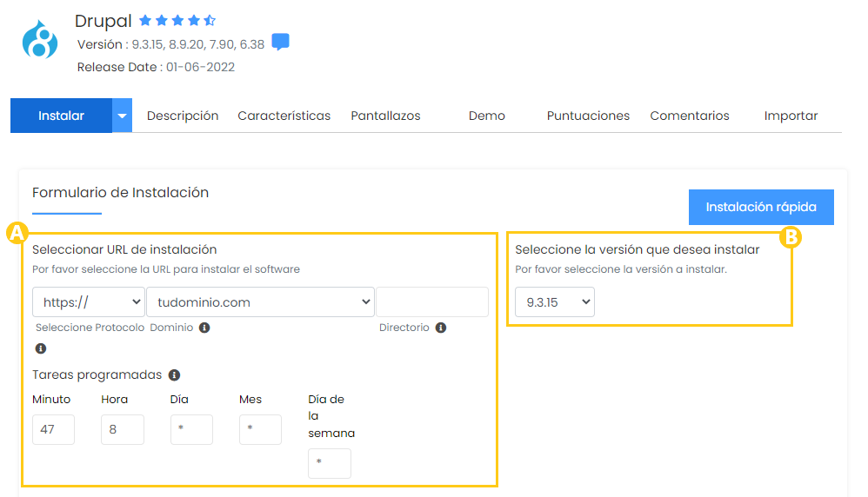Open the Descripción tab
This screenshot has height=497, width=868.
tap(183, 116)
